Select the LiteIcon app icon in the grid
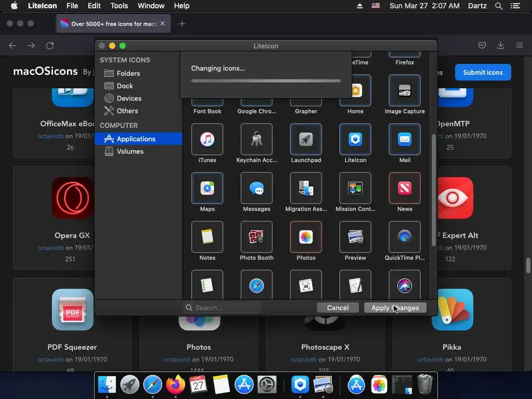 pyautogui.click(x=355, y=139)
